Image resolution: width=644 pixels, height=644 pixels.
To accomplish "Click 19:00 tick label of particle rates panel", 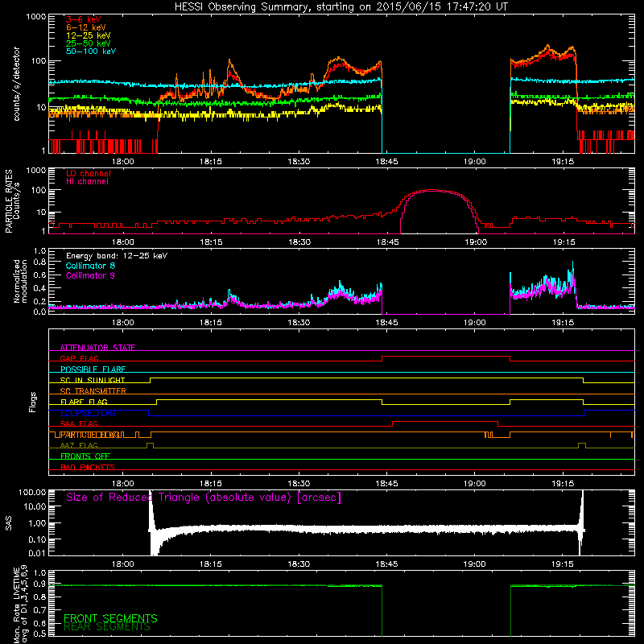I will coord(476,242).
